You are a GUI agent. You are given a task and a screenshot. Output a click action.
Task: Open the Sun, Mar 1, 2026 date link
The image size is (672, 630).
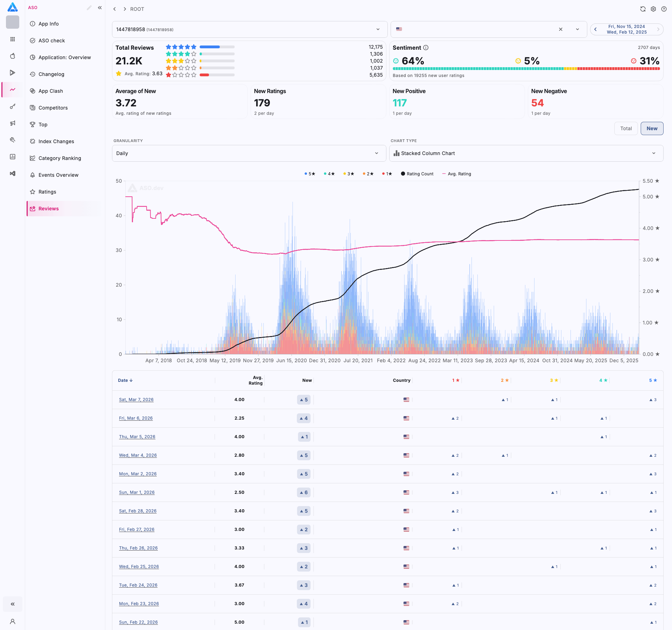point(137,492)
